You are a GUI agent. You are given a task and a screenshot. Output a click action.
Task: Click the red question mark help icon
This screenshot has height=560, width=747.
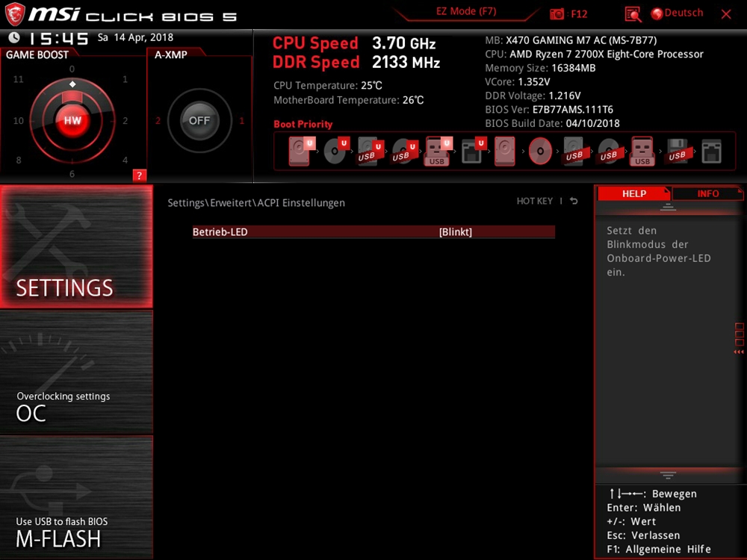139,175
